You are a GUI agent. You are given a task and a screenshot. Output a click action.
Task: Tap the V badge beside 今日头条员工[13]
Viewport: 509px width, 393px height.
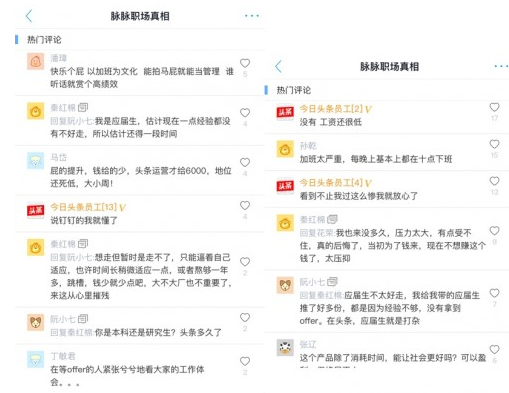[x=122, y=208]
